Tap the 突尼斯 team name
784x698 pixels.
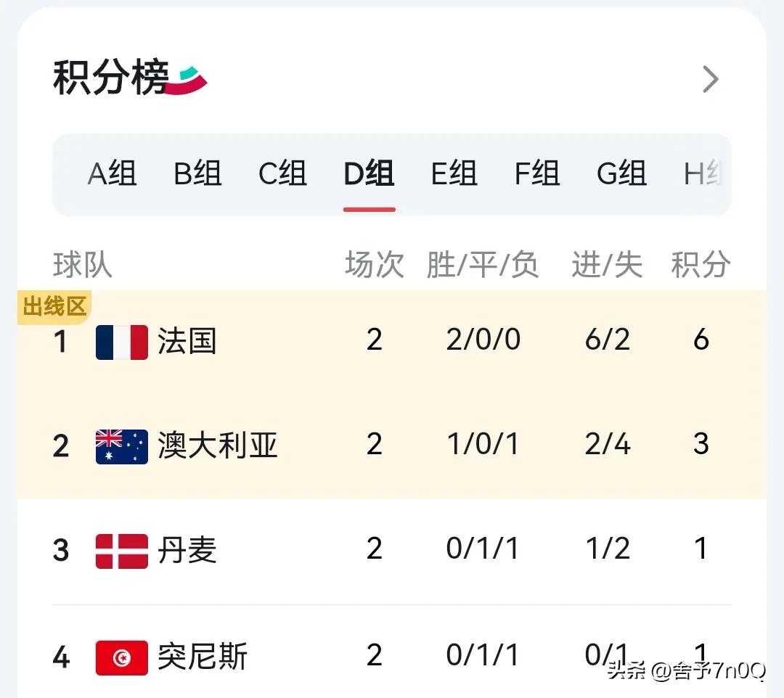click(x=203, y=657)
